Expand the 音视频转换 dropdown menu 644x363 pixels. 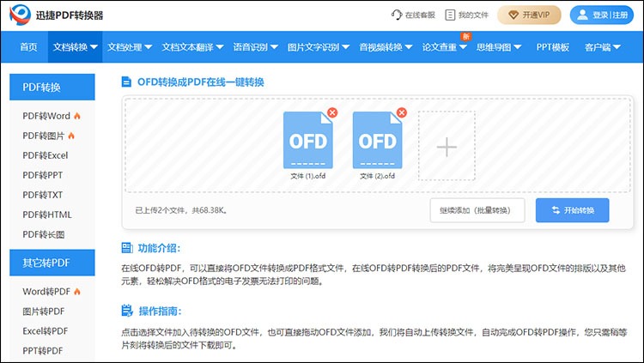(386, 47)
